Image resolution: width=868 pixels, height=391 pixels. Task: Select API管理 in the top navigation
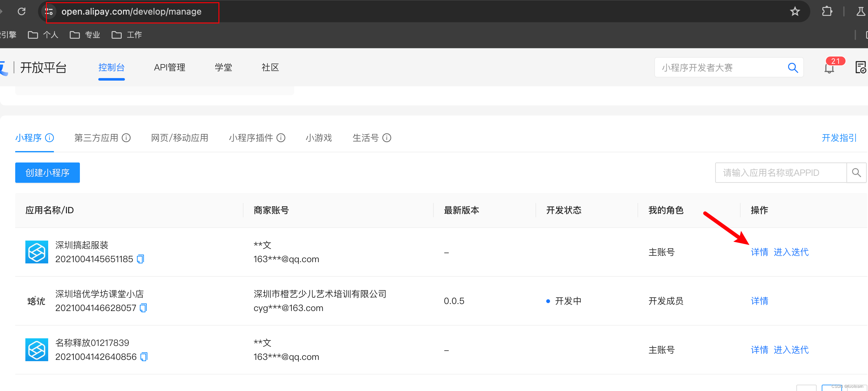pos(170,68)
